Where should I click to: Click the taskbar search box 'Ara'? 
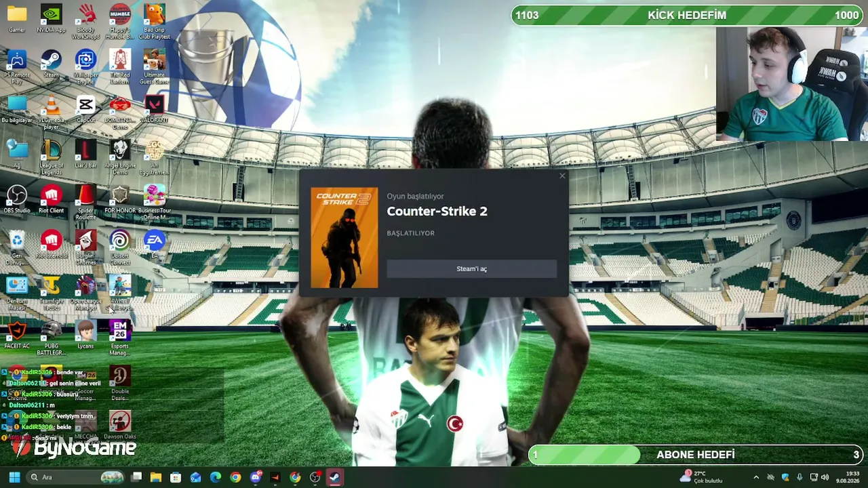tap(75, 477)
